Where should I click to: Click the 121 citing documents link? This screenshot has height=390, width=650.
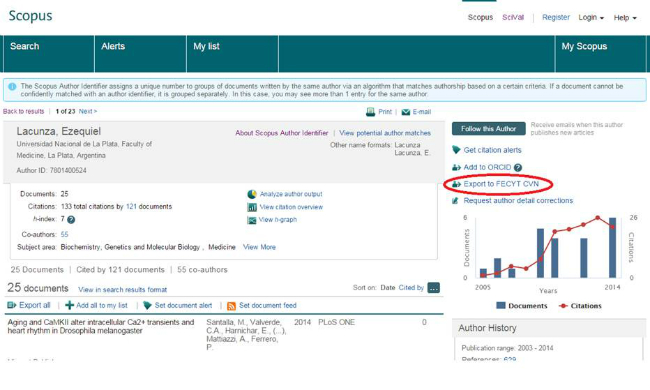pos(131,206)
